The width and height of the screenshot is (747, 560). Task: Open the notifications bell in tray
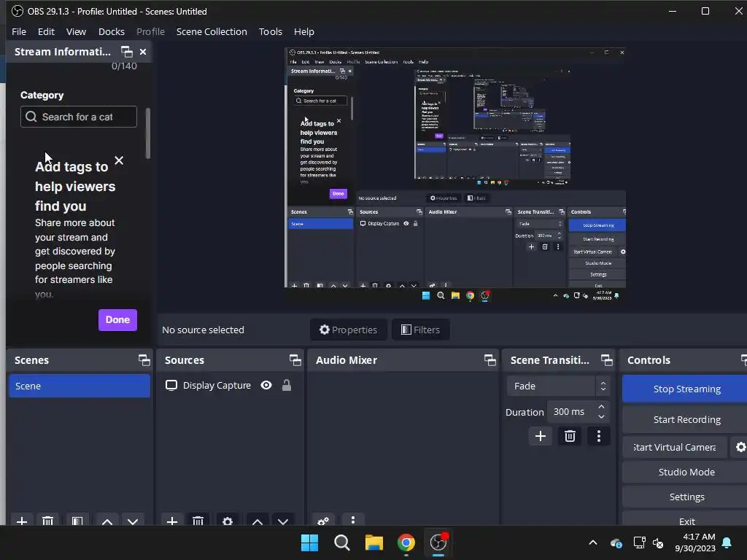coord(727,542)
